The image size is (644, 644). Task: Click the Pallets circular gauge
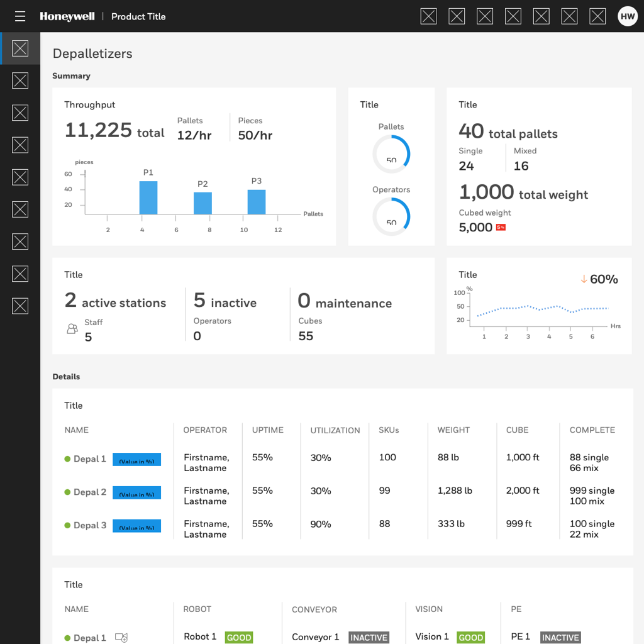(x=391, y=154)
